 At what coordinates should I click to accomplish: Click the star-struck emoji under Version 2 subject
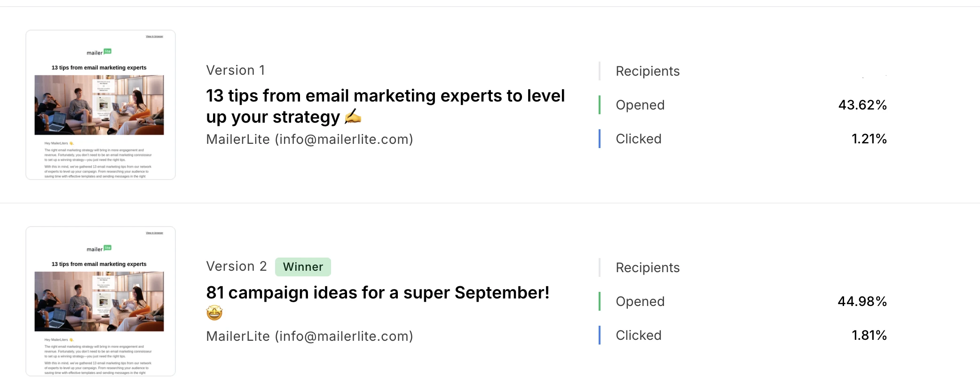214,313
